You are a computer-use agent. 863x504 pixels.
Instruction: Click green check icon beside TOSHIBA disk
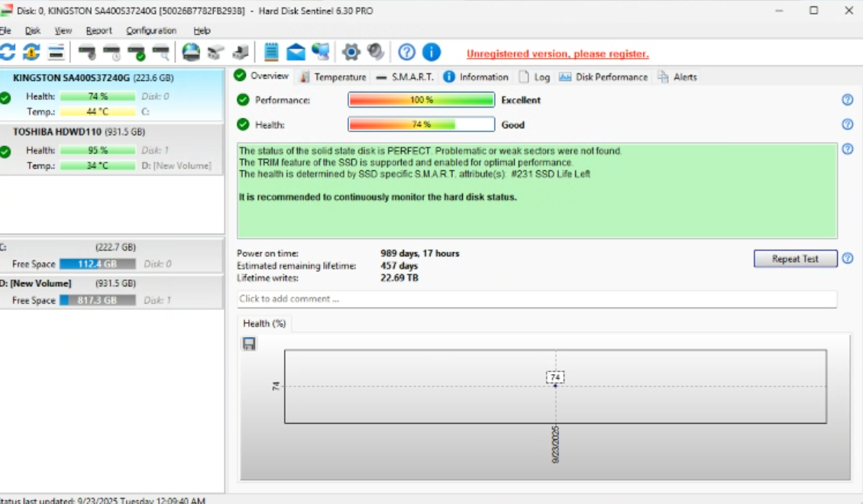[x=5, y=152]
